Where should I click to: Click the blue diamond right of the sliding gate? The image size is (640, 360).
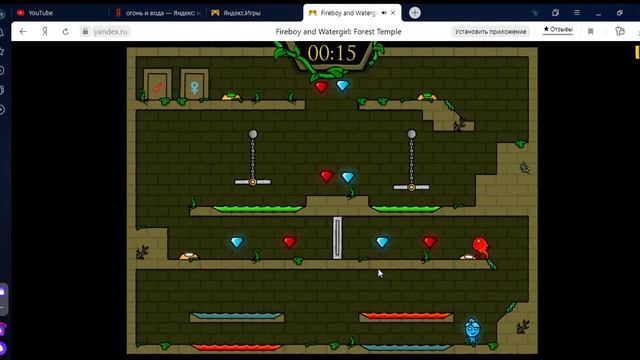pos(382,242)
